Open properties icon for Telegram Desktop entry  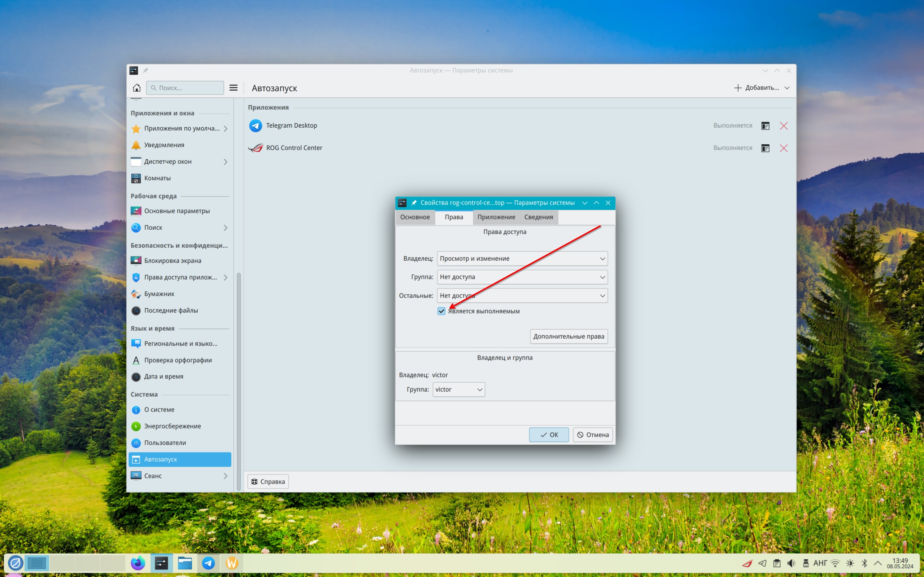click(x=765, y=126)
